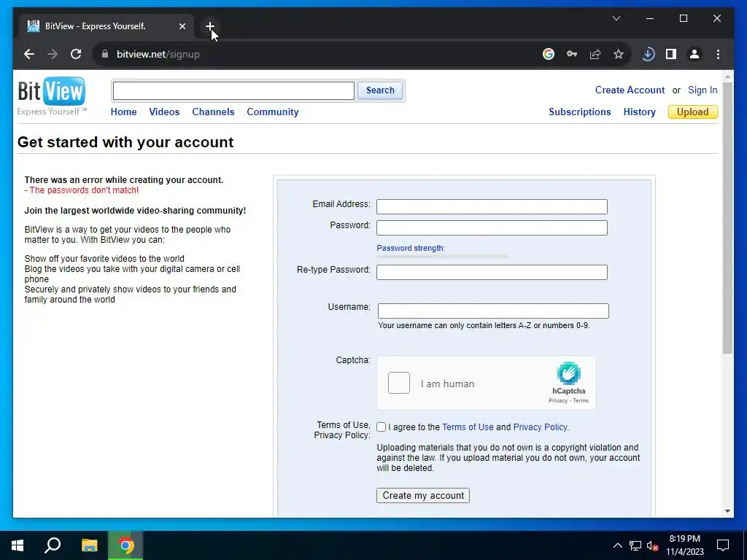Click the Email Address field
Viewport: 747px width, 560px height.
click(x=492, y=206)
